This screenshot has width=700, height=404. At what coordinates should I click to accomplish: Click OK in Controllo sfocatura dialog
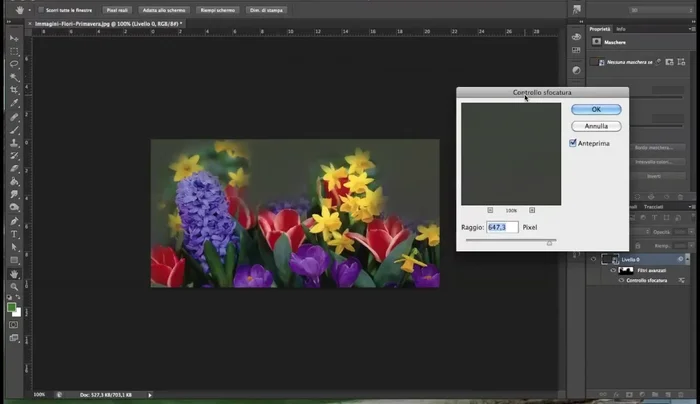click(596, 109)
